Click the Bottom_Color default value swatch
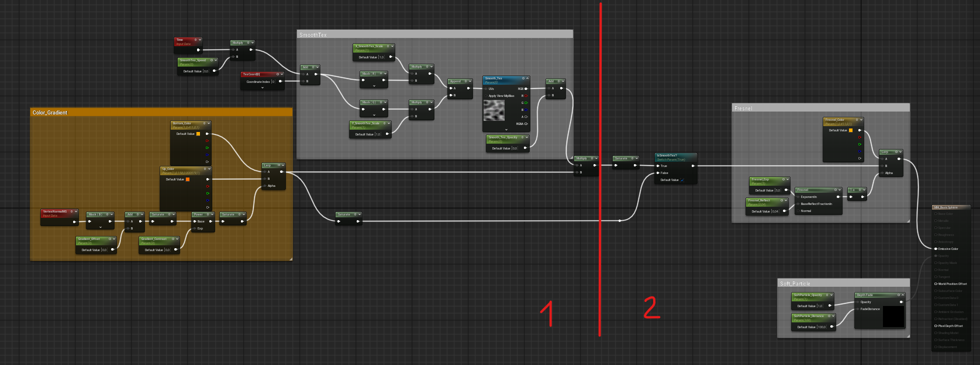This screenshot has height=365, width=980. (198, 134)
